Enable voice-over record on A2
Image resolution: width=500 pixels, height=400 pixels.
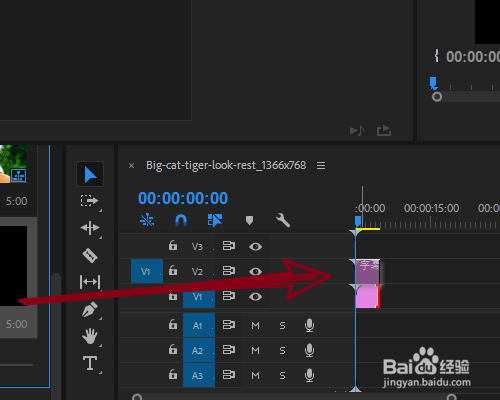pos(309,350)
